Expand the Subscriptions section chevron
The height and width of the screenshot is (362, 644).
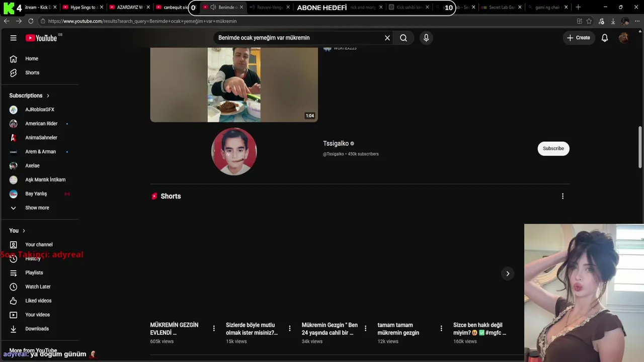(48, 96)
